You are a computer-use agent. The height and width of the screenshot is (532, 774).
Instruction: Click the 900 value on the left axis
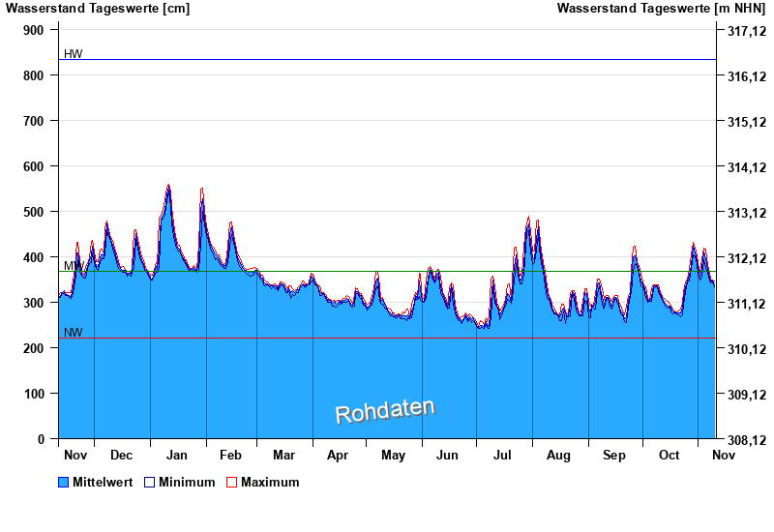coord(34,30)
